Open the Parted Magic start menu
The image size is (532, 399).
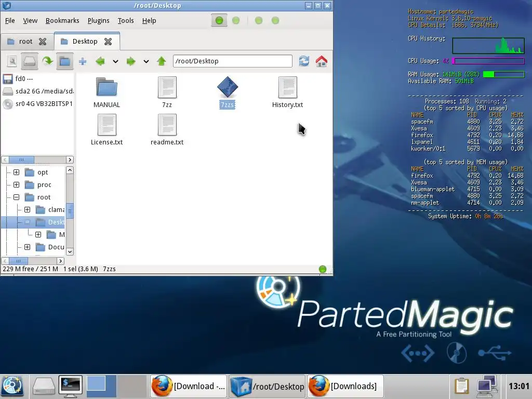(12, 387)
